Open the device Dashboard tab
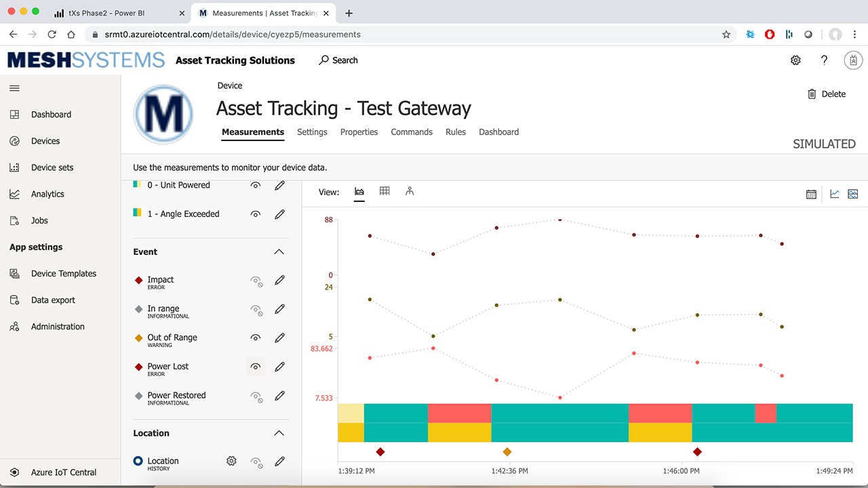The image size is (868, 488). point(498,132)
